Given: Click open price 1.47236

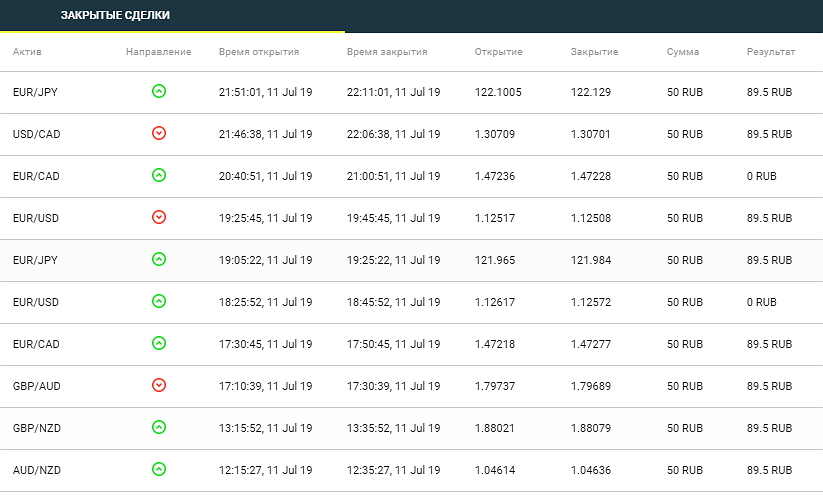Looking at the screenshot, I should 495,176.
